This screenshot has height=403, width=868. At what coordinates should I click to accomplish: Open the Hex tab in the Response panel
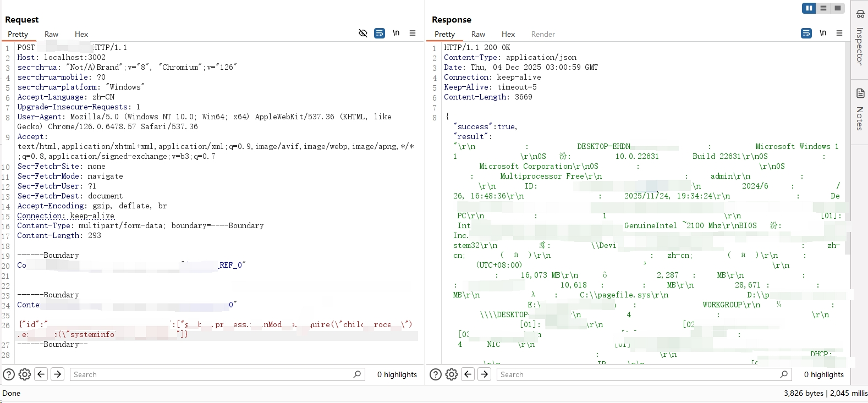click(508, 34)
